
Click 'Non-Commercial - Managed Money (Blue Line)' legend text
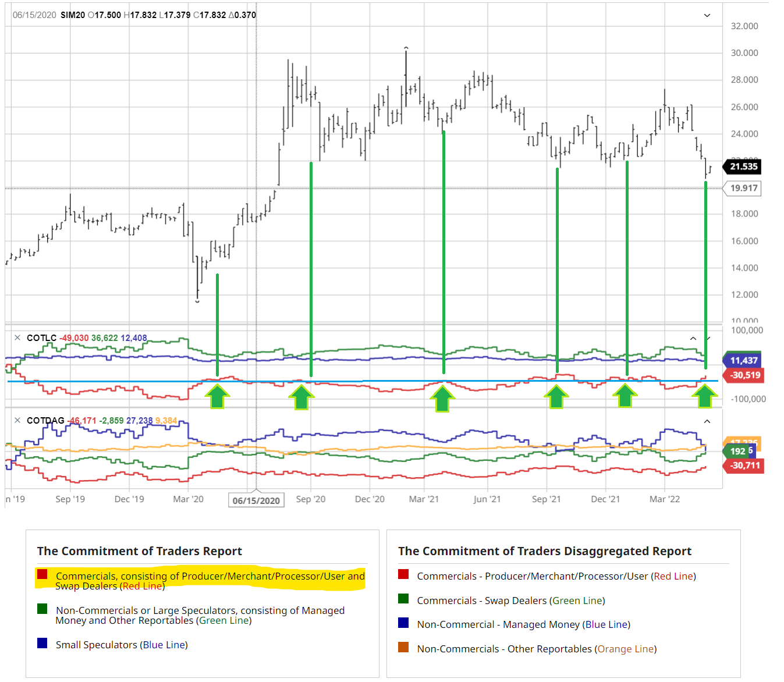(x=524, y=624)
